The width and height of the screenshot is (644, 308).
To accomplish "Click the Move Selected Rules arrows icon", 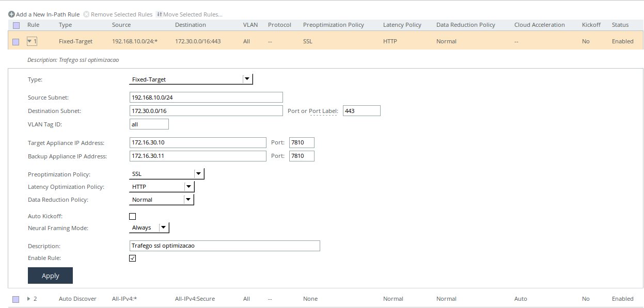I will pyautogui.click(x=159, y=14).
